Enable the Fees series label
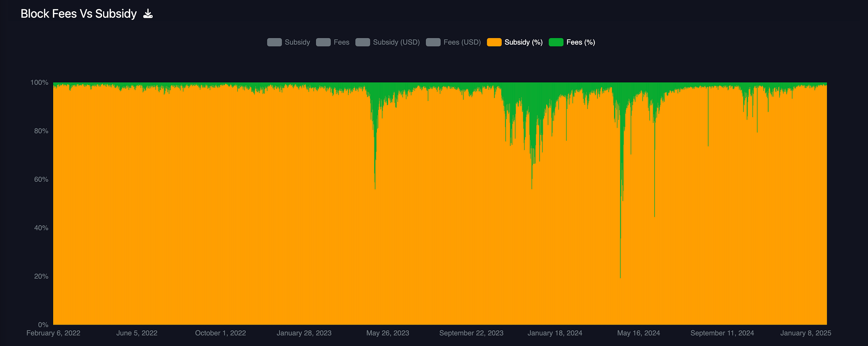 (x=341, y=42)
